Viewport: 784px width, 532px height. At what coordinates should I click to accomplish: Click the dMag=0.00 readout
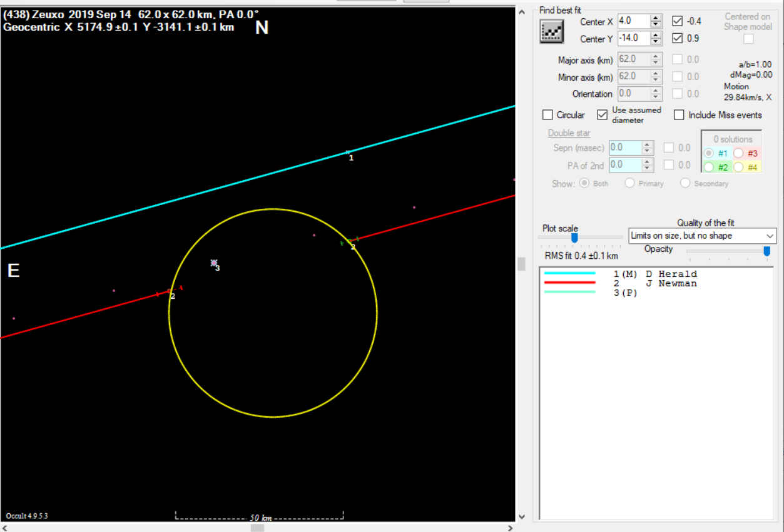point(751,75)
